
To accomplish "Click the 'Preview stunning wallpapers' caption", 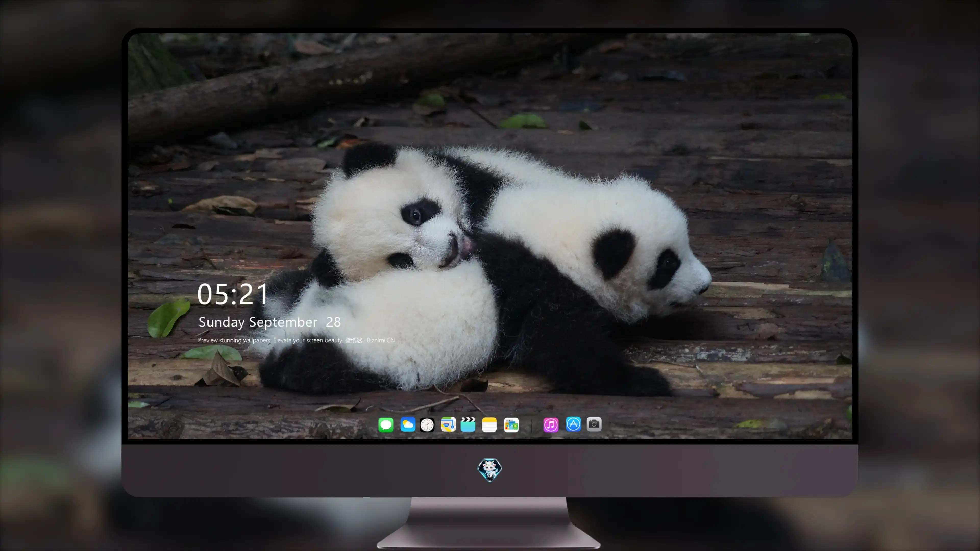I will click(x=296, y=340).
